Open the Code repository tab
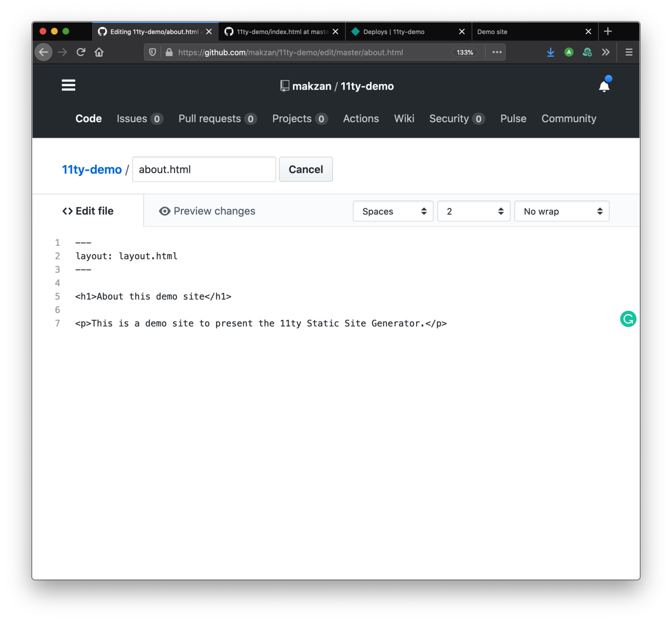The image size is (672, 622). [x=88, y=118]
